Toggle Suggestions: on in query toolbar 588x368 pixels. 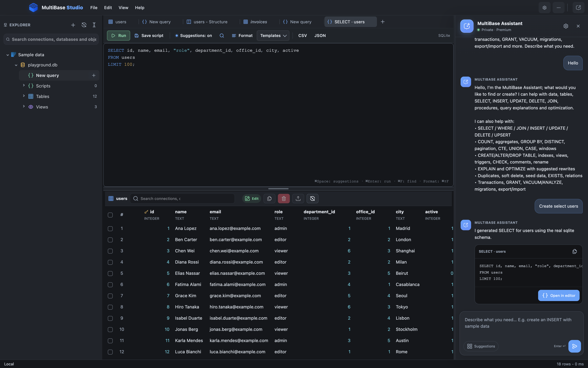193,36
